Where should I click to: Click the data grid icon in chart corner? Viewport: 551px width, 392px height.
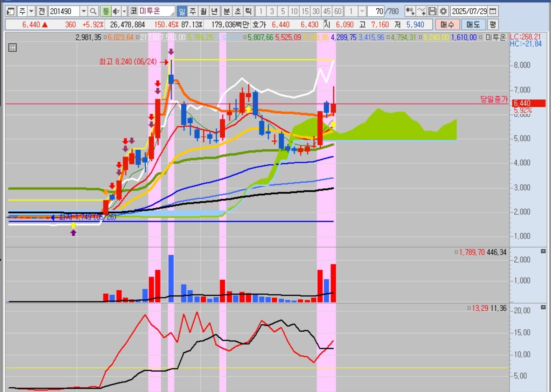pyautogui.click(x=12, y=48)
